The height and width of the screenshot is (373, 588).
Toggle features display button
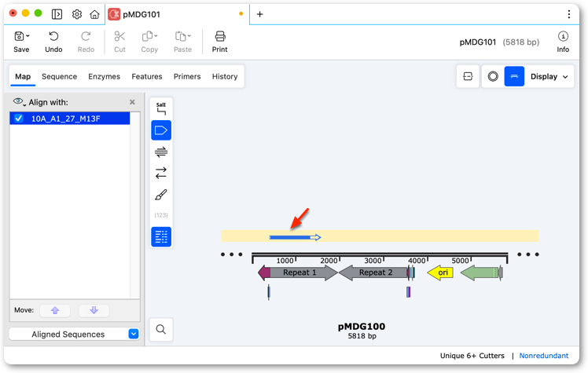point(161,130)
